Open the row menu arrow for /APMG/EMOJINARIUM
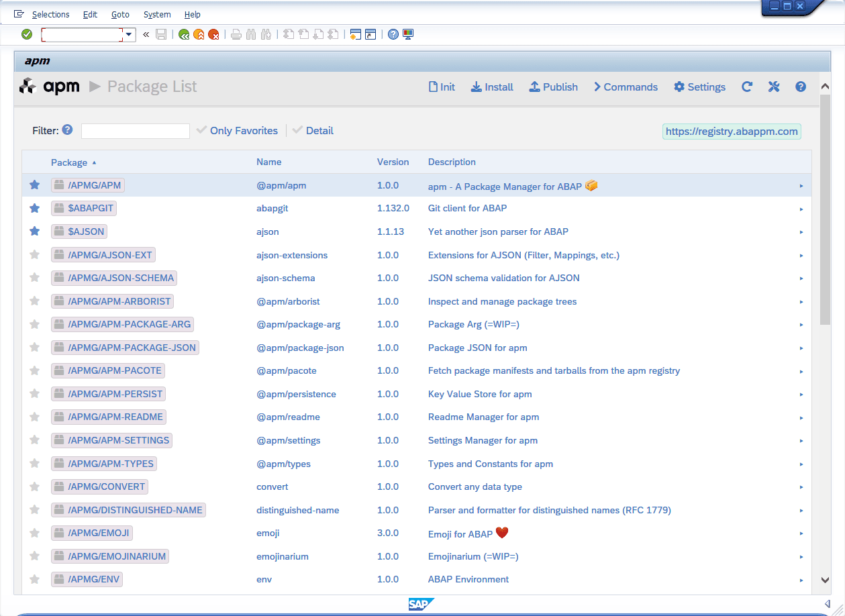Viewport: 845px width, 616px height. (801, 557)
